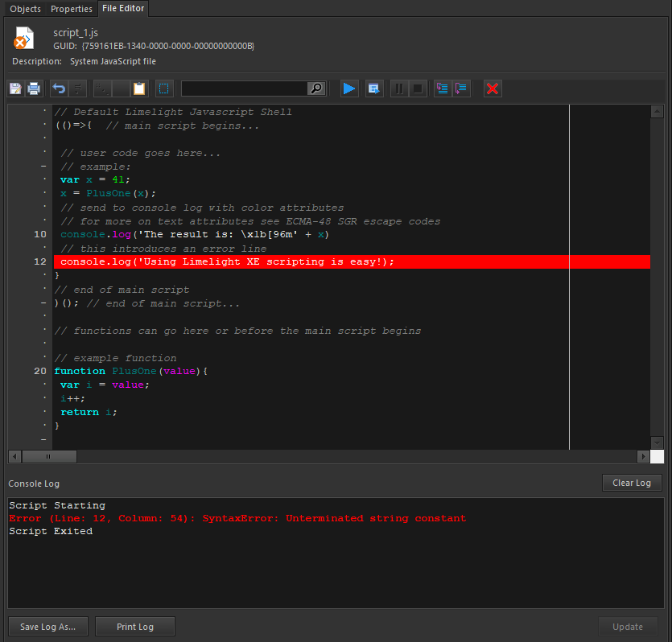Click the Print icon in the editor toolbar
Screen dimensions: 672x642
(x=34, y=88)
